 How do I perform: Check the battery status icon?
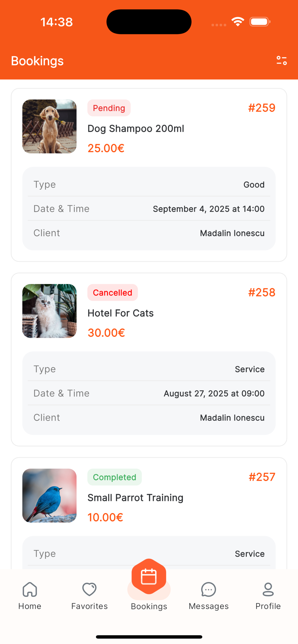(260, 22)
